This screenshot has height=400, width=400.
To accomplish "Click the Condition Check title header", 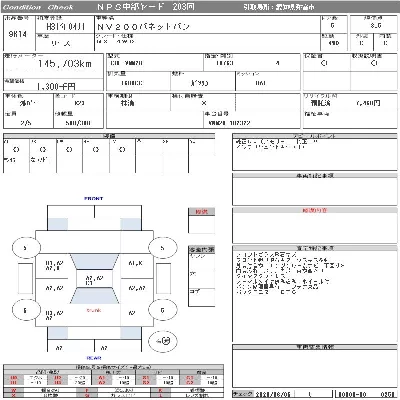I will coord(38,7).
